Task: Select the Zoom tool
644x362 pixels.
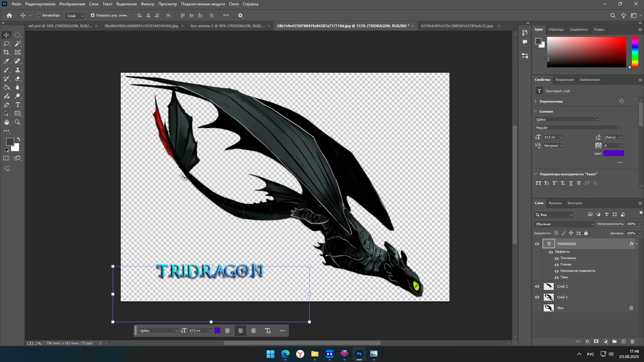Action: [x=18, y=122]
